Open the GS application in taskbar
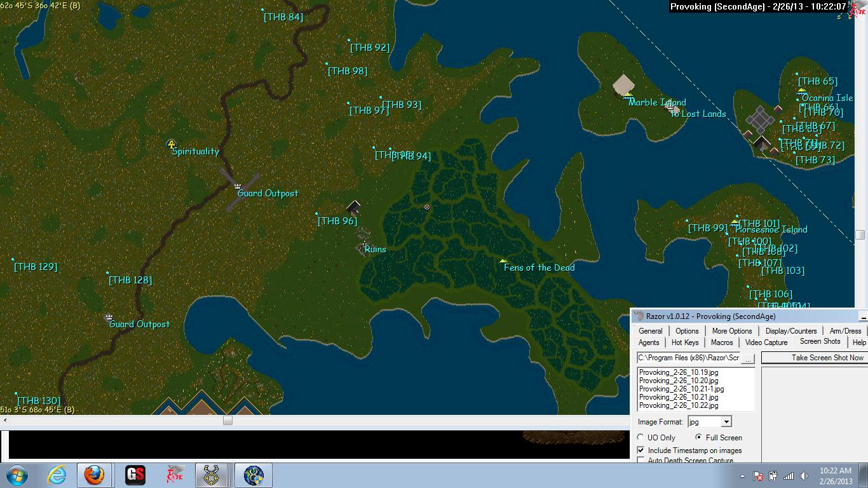Image resolution: width=868 pixels, height=488 pixels. 135,475
